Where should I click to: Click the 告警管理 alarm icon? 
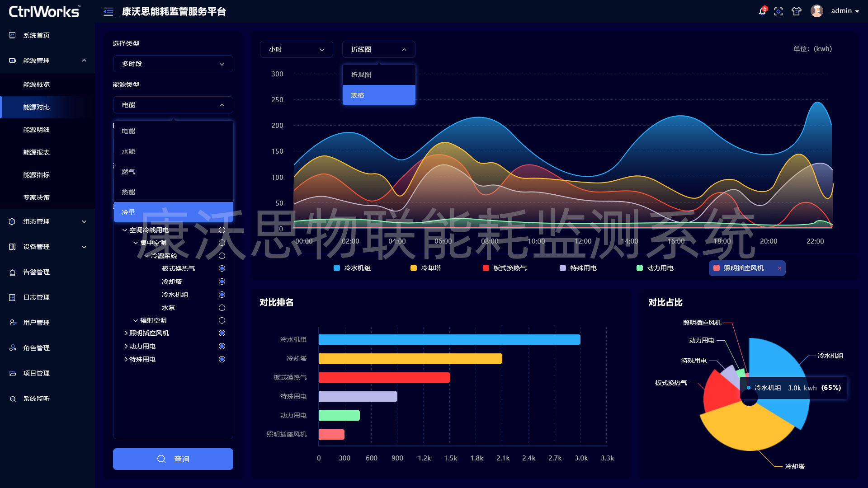click(13, 272)
